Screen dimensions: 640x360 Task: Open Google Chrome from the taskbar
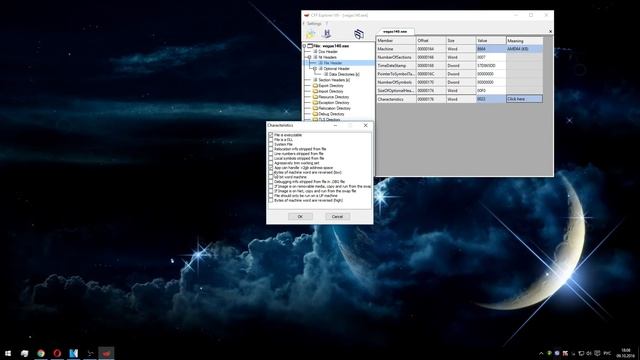[x=41, y=353]
